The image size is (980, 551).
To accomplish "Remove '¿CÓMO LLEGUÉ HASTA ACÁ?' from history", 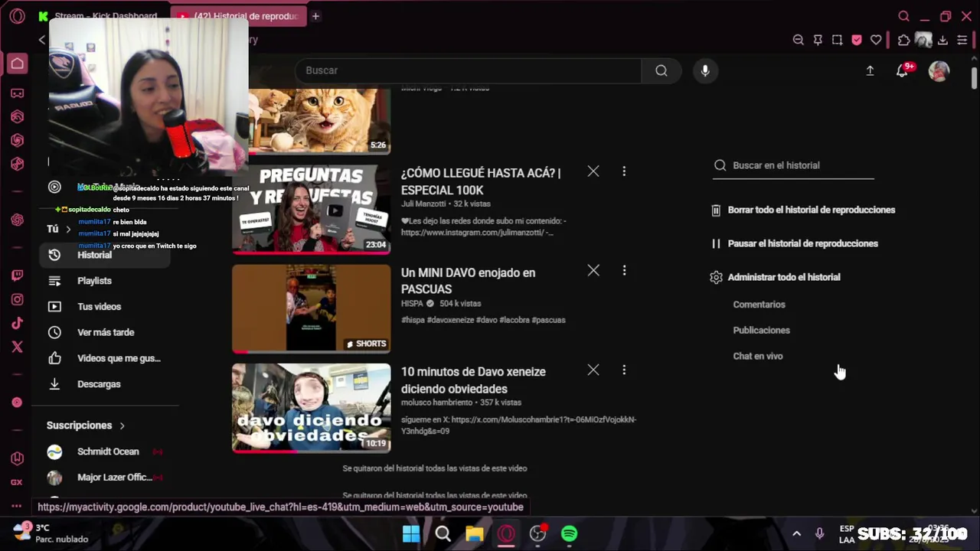I will pos(593,171).
